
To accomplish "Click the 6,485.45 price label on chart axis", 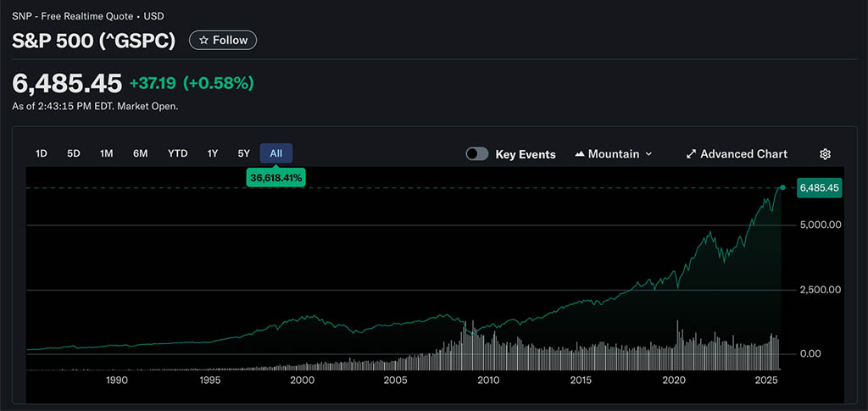I will click(x=820, y=188).
